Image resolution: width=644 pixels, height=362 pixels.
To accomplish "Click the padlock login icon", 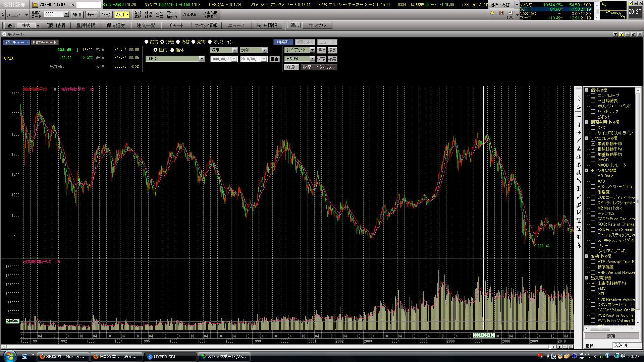I will (35, 5).
